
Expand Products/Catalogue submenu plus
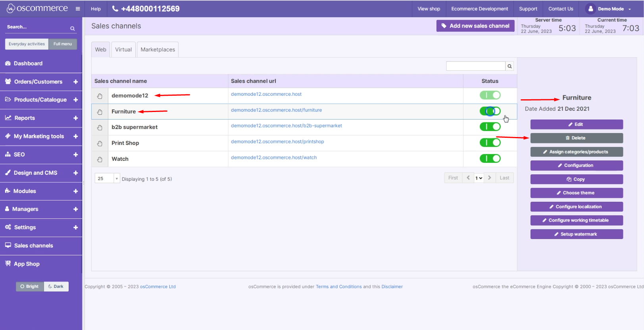point(75,100)
